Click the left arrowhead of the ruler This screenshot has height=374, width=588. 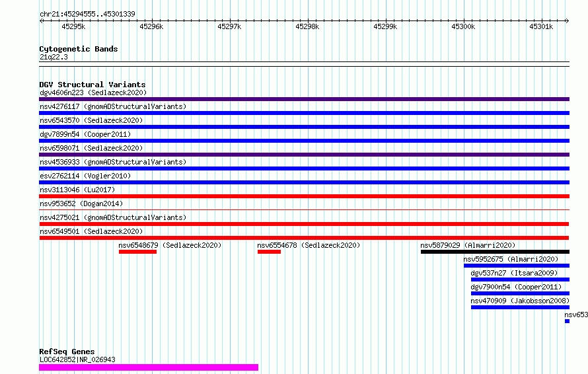coord(41,20)
